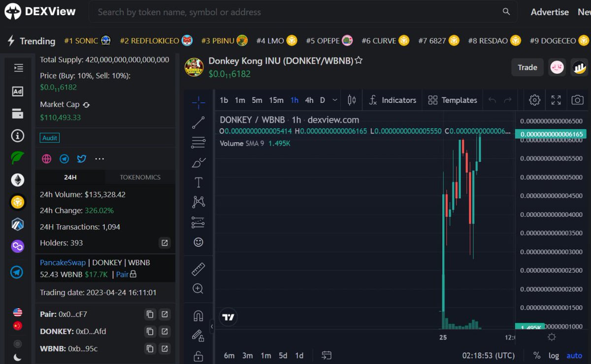Select the ruler measure tool
The height and width of the screenshot is (364, 591).
[198, 269]
